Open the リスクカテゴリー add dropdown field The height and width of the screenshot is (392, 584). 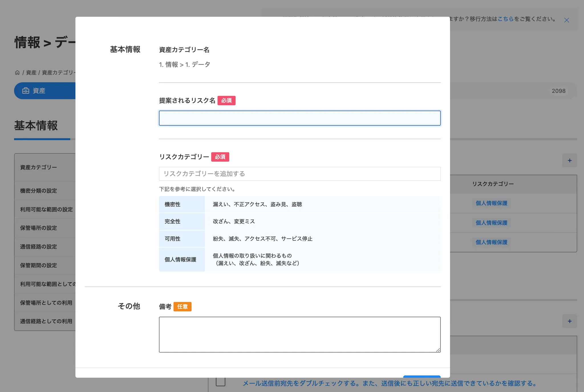(299, 174)
